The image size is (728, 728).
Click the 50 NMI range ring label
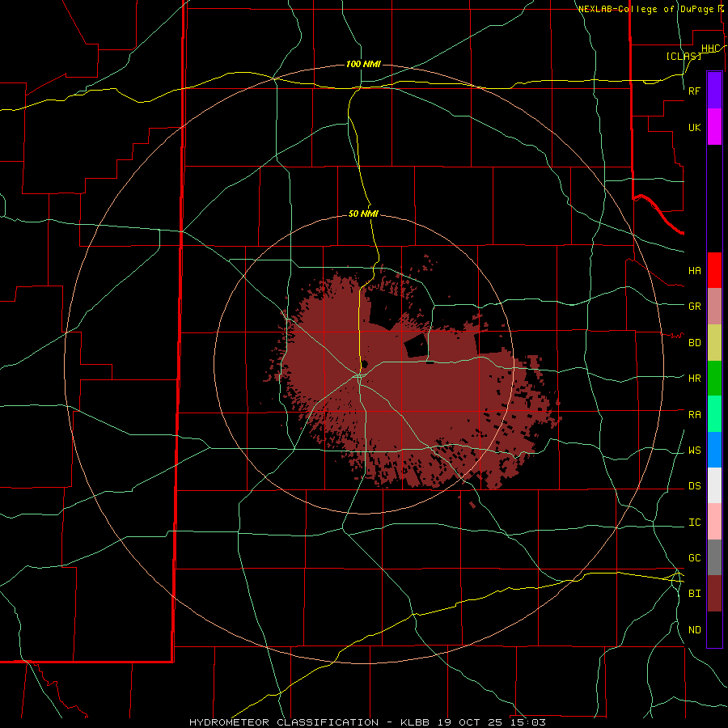pos(363,214)
